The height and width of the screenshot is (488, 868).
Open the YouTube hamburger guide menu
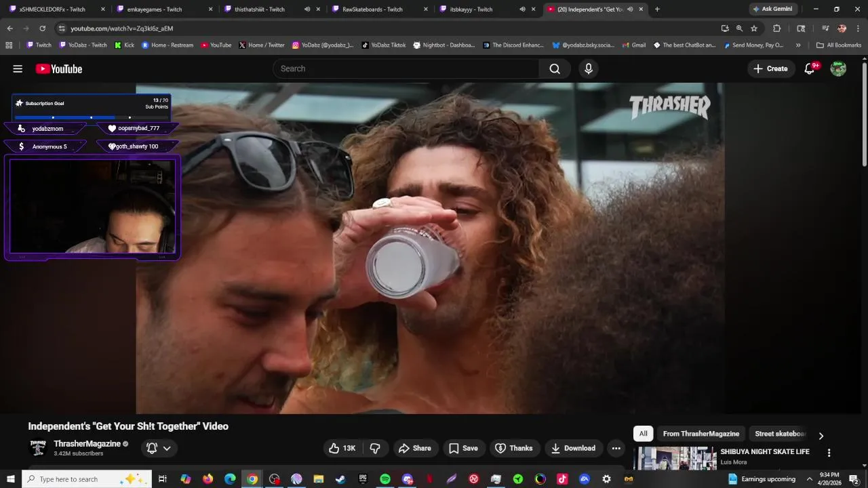(x=18, y=68)
